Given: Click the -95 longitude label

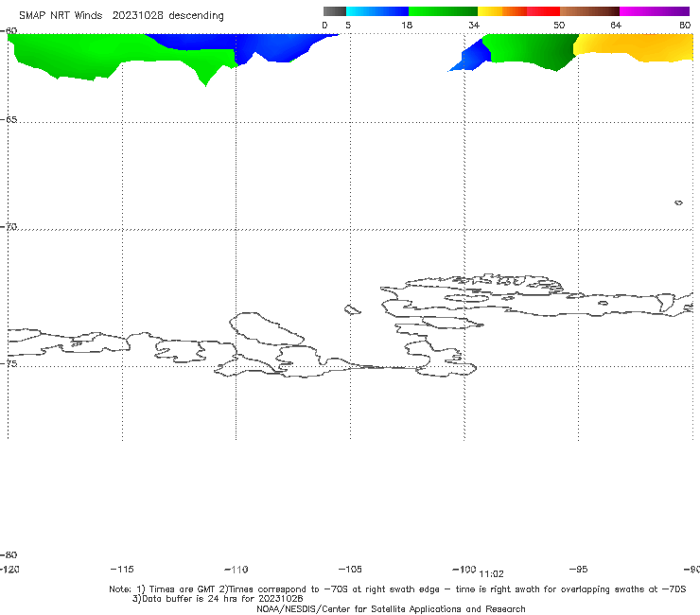Looking at the screenshot, I should (x=579, y=570).
